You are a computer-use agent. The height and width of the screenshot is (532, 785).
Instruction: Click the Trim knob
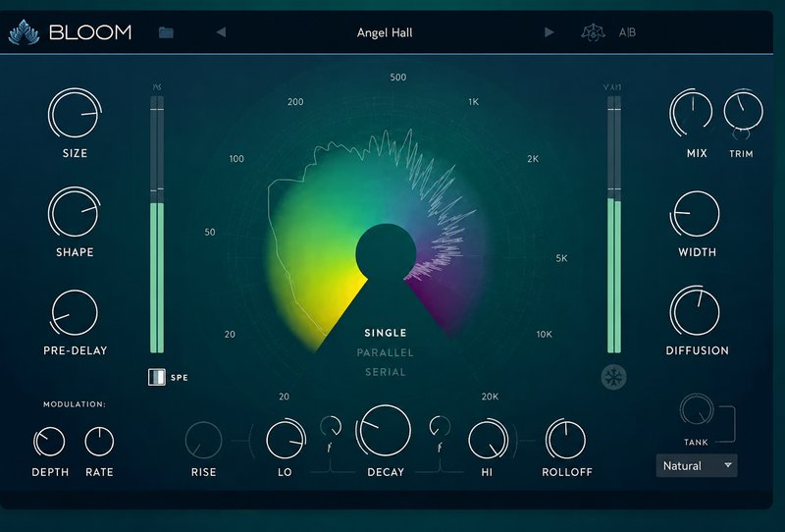click(x=743, y=111)
